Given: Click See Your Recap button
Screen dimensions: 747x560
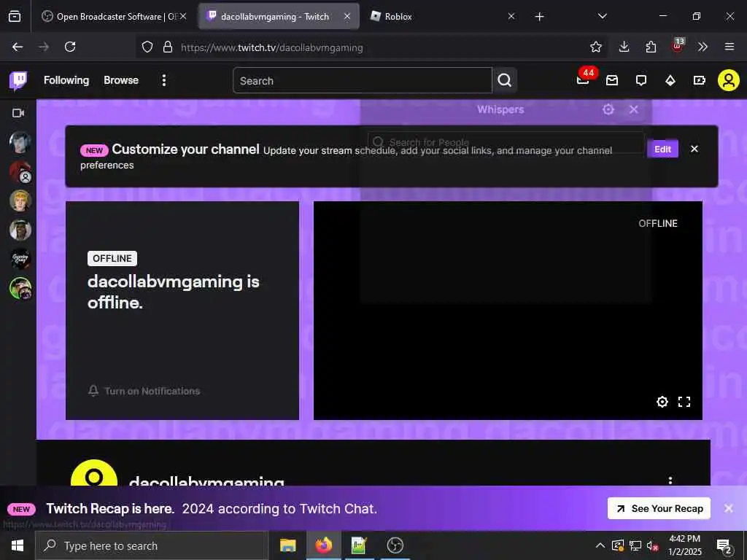Looking at the screenshot, I should pyautogui.click(x=659, y=508).
